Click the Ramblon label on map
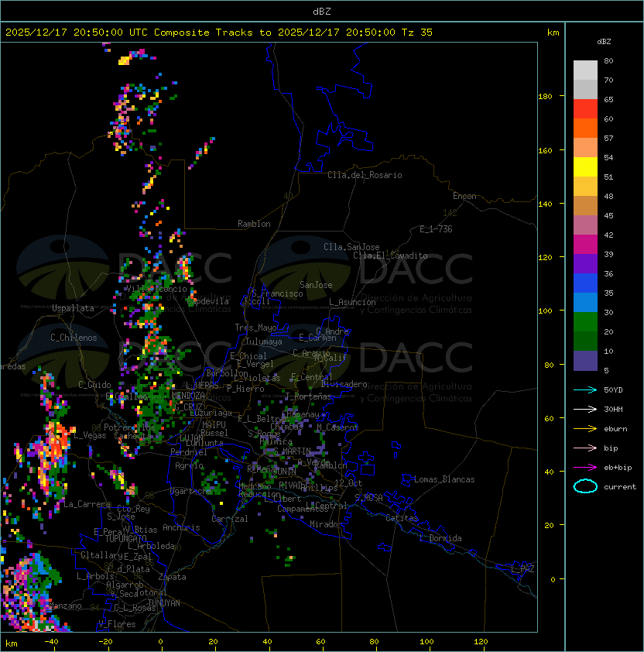Screen dimensions: 644x652 [254, 224]
